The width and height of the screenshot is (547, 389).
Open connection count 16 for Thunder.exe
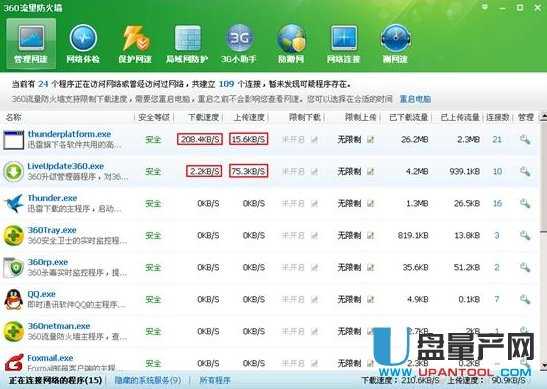497,203
